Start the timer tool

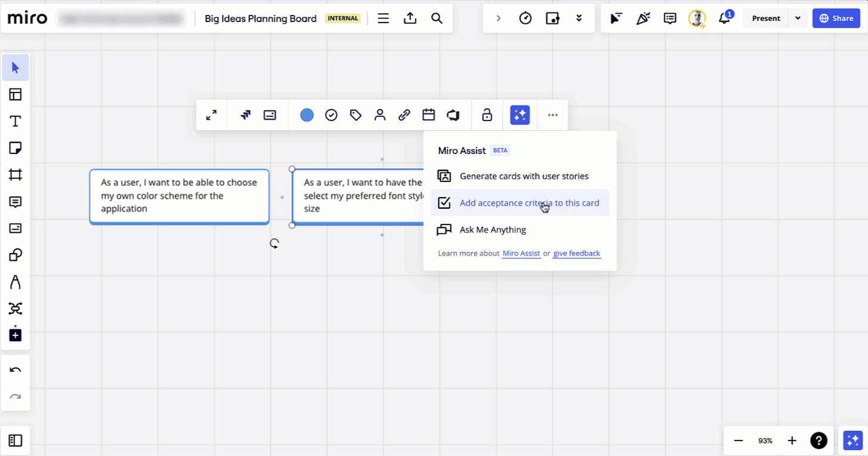coord(525,19)
